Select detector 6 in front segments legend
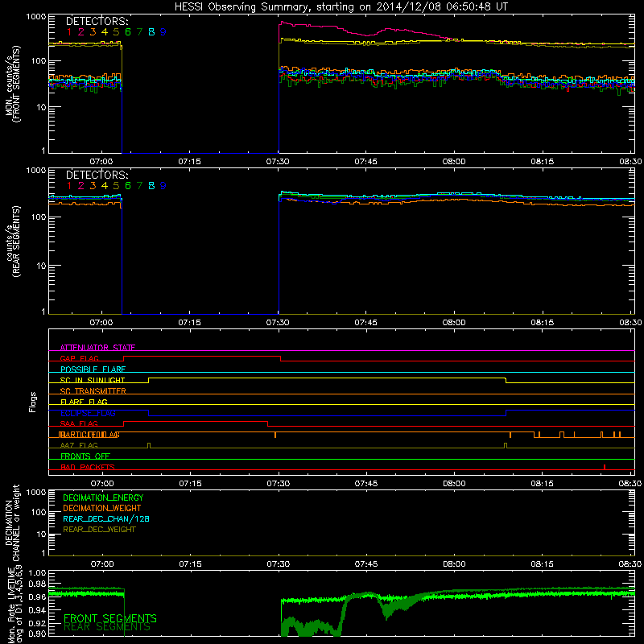 click(128, 32)
